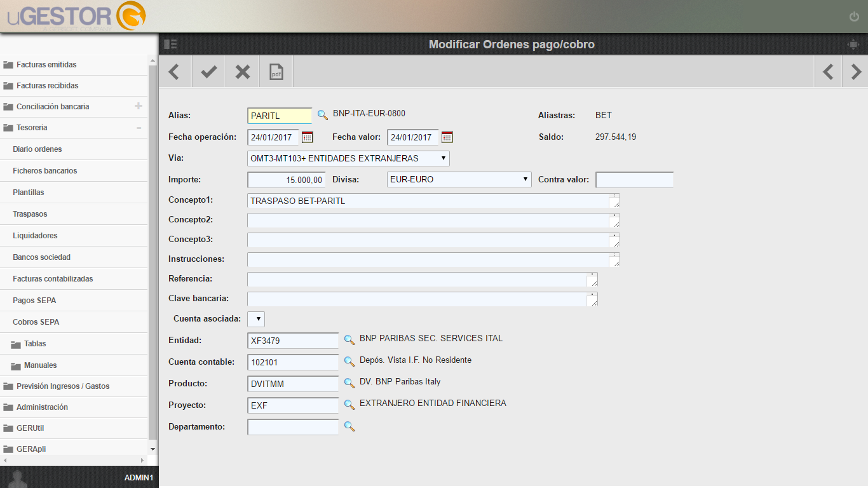Click the back arrow toolbar button
Viewport: 868px width, 488px height.
tap(174, 72)
